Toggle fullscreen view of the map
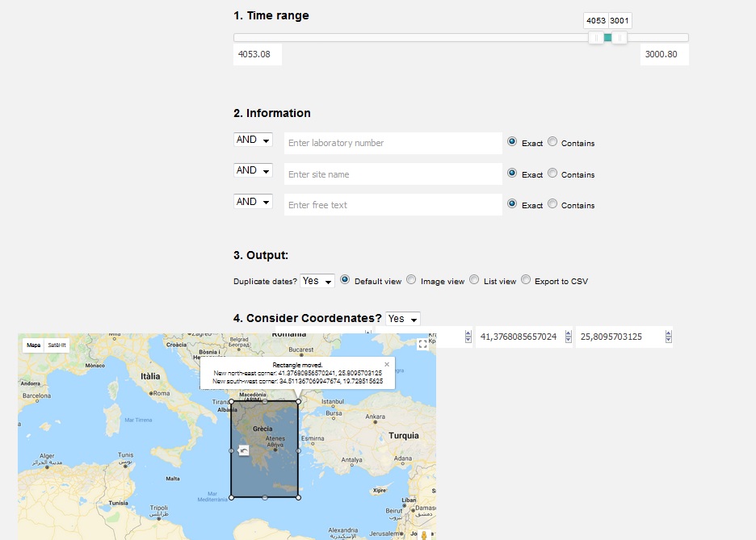Viewport: 756px width, 540px height. 422,344
